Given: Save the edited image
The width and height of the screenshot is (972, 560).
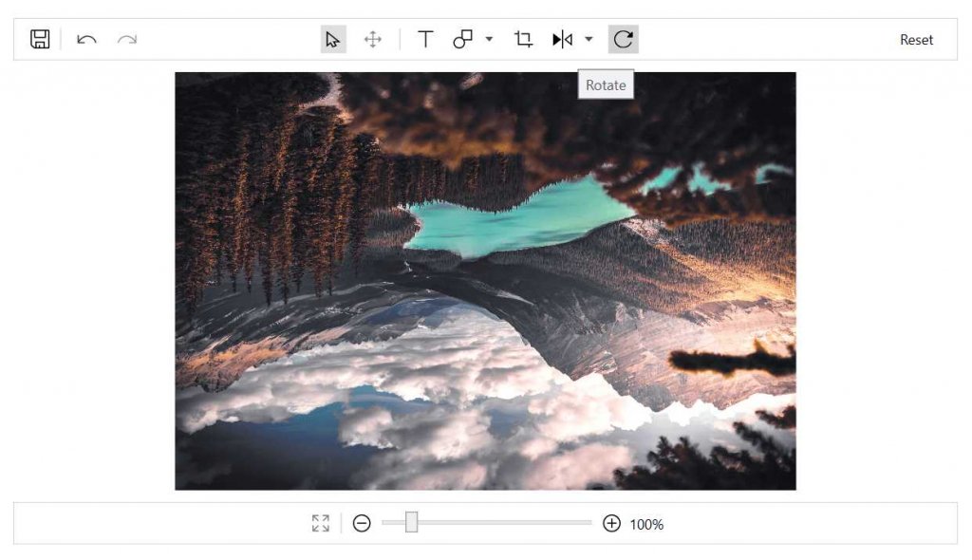Looking at the screenshot, I should pyautogui.click(x=38, y=39).
